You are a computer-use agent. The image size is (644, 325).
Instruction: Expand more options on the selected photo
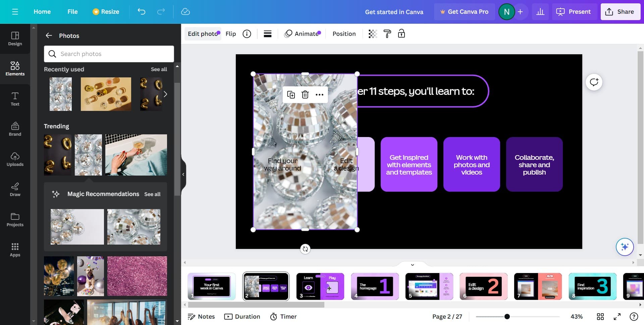pos(319,95)
